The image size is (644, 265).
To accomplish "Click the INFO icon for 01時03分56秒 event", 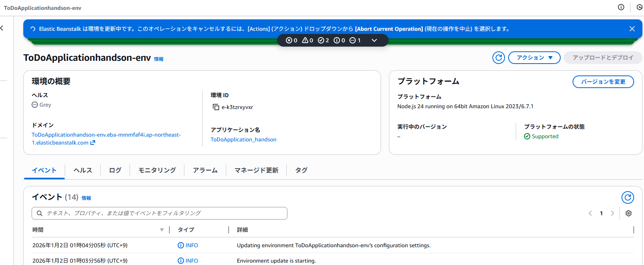I will [181, 261].
